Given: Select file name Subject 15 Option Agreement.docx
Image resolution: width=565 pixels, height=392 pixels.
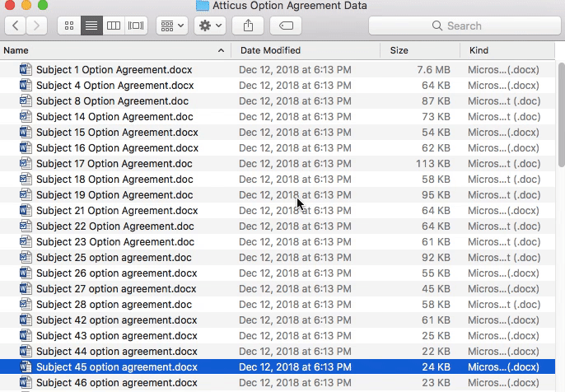Looking at the screenshot, I should [x=117, y=133].
